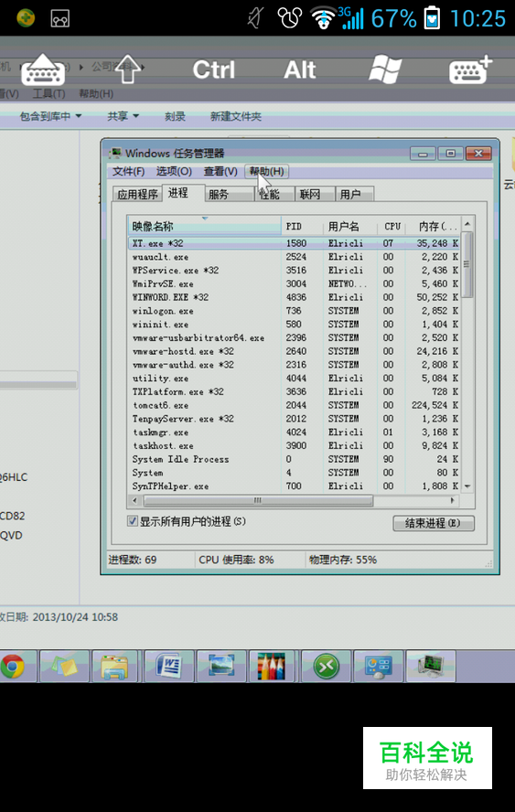Viewport: 515px width, 812px height.
Task: Open the Word taskbar icon
Action: coord(169,666)
